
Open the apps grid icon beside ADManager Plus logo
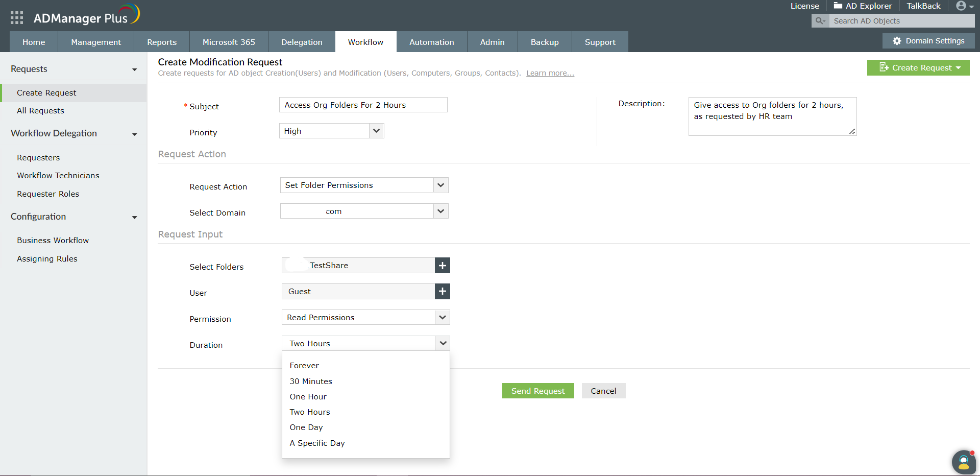pos(16,17)
